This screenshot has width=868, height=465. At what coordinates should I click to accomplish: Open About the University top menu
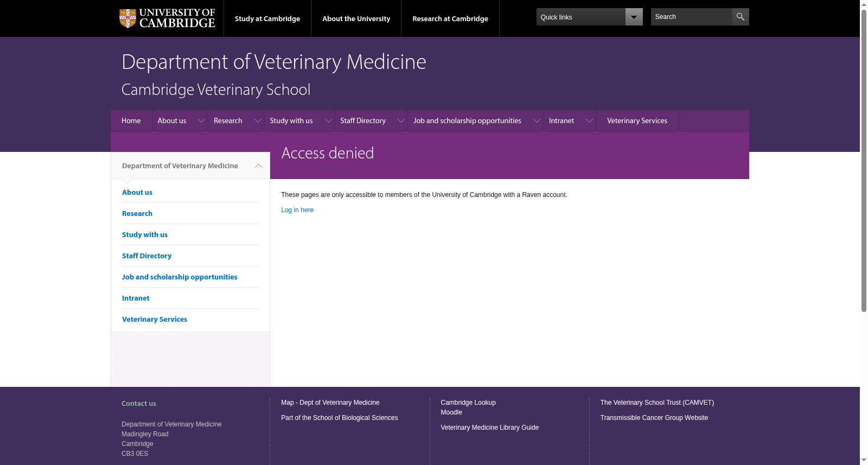[356, 18]
